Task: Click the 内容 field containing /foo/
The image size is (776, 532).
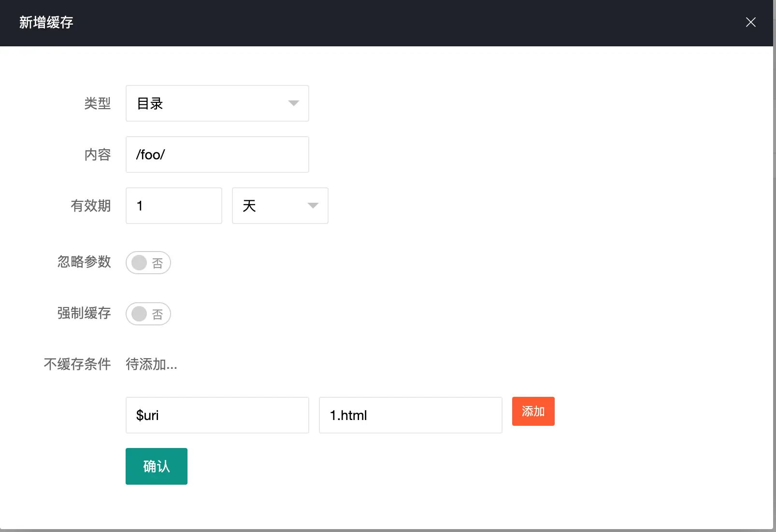Action: click(x=217, y=154)
